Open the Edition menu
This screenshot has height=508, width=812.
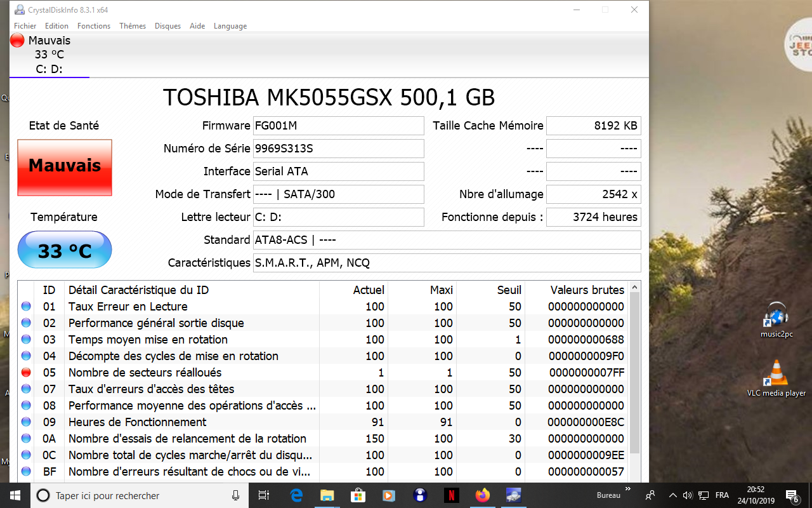click(56, 26)
